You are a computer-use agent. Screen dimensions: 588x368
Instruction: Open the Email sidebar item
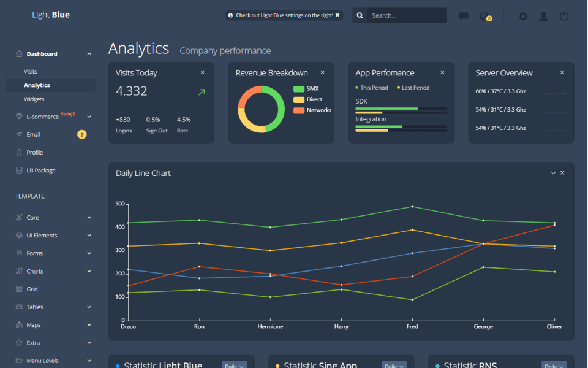pyautogui.click(x=34, y=134)
